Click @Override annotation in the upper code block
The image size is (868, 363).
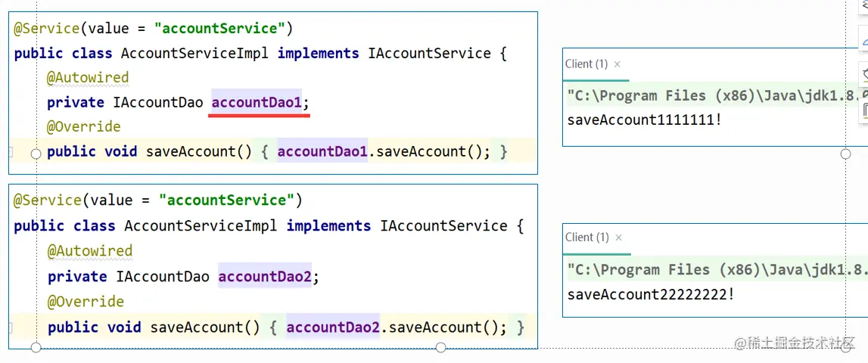point(83,127)
